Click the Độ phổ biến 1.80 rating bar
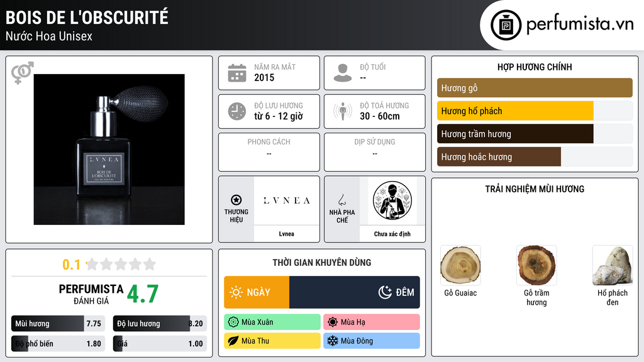Viewport: 644px width, 362px height. pyautogui.click(x=58, y=344)
